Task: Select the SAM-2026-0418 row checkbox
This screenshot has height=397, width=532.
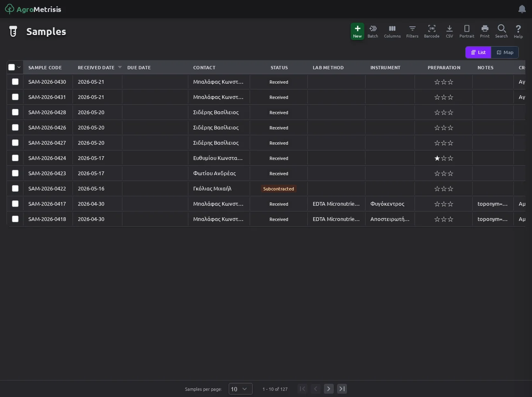Action: 15,219
